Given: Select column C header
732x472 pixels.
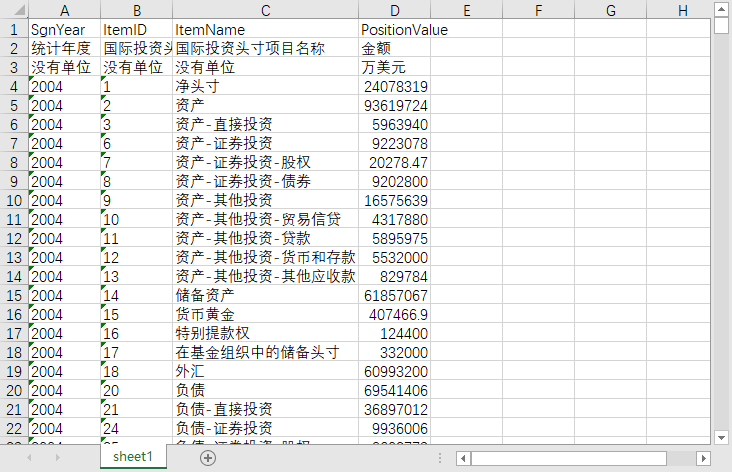Looking at the screenshot, I should 266,10.
